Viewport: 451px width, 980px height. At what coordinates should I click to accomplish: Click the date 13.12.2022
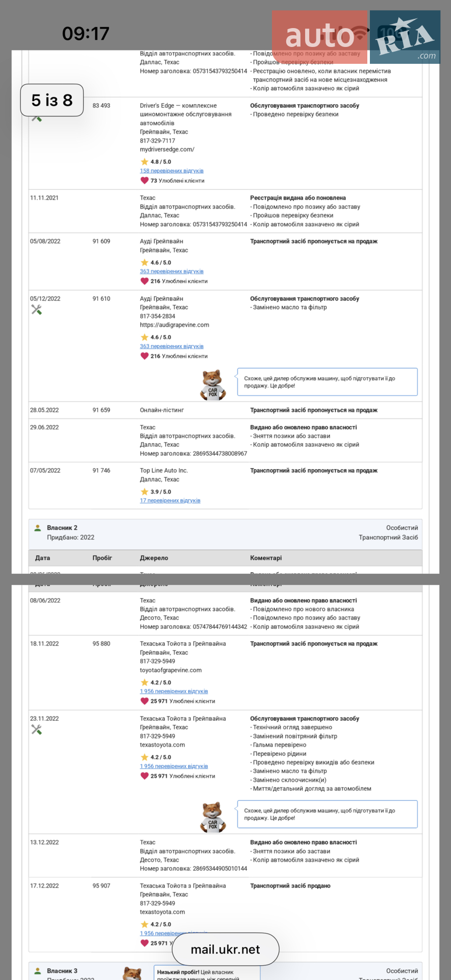pos(44,842)
